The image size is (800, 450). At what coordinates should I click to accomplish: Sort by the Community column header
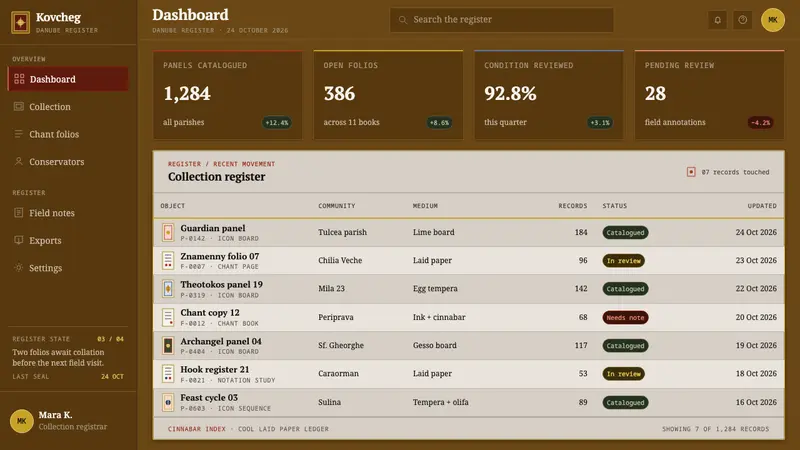pos(337,206)
